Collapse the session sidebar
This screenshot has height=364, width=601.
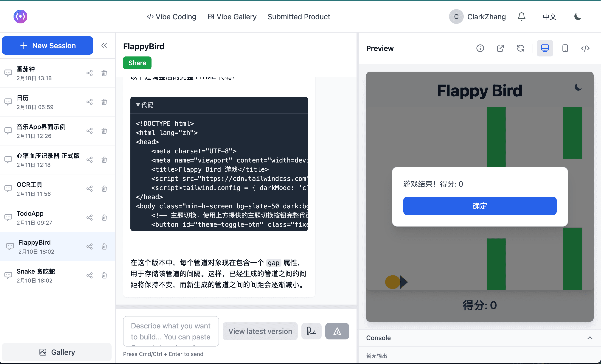(x=104, y=45)
